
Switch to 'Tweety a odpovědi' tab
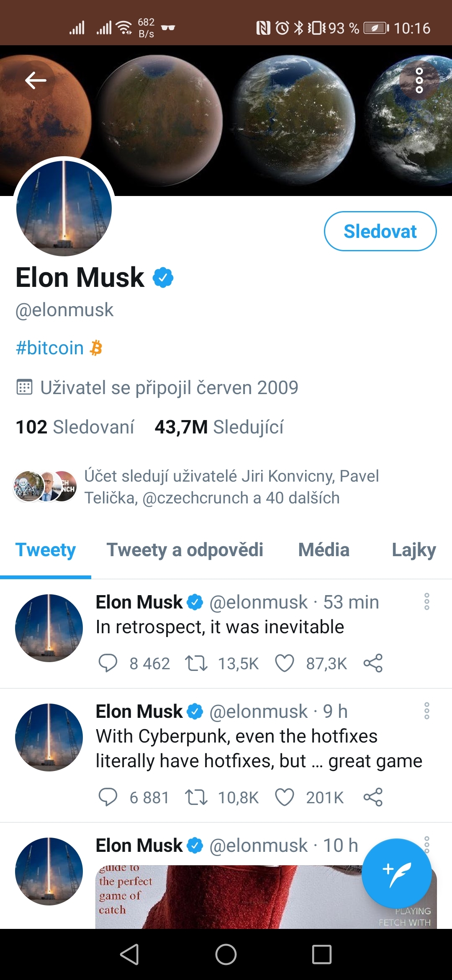185,550
